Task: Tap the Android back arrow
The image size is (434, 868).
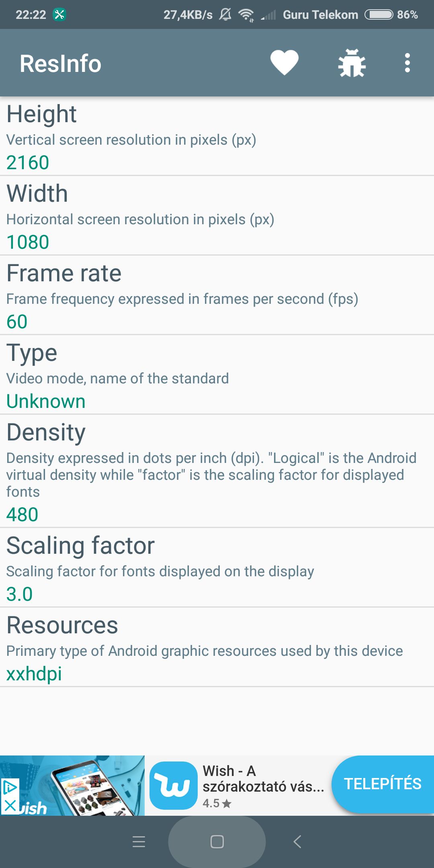Action: click(297, 841)
